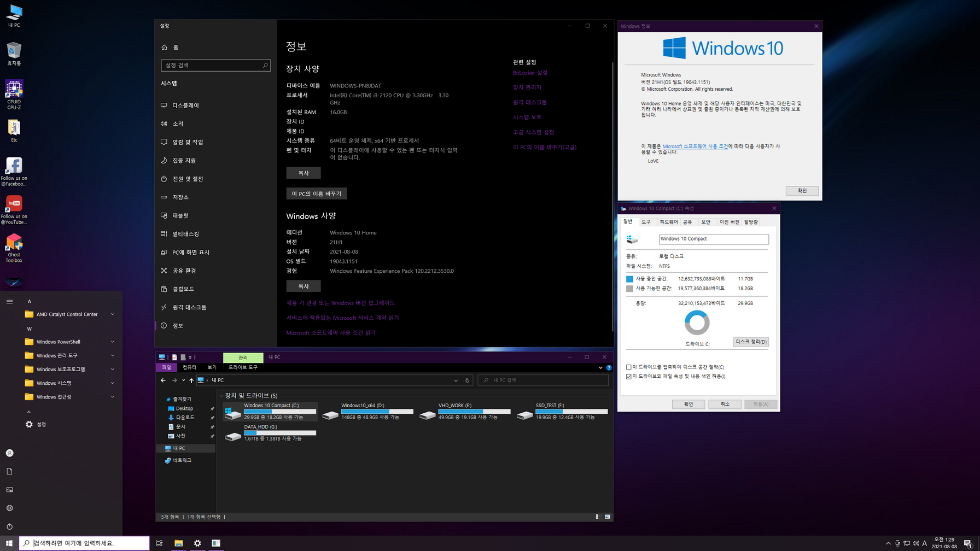Viewport: 980px width, 551px height.
Task: Expand AMD Catalyst Control Center folder
Action: tap(70, 314)
